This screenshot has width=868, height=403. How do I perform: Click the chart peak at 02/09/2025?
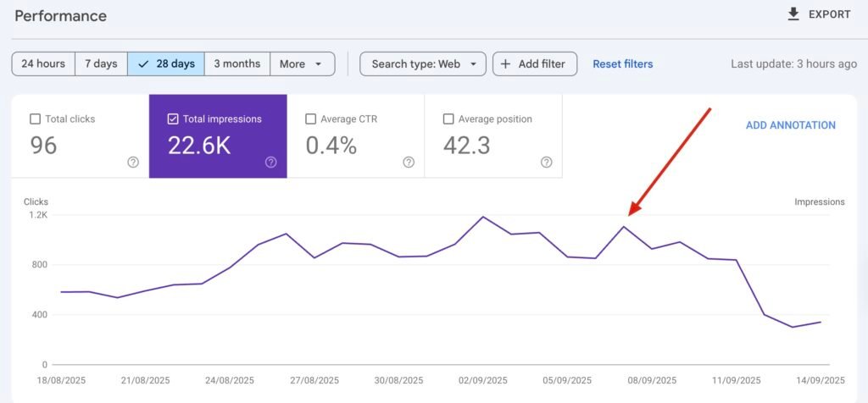click(x=483, y=217)
